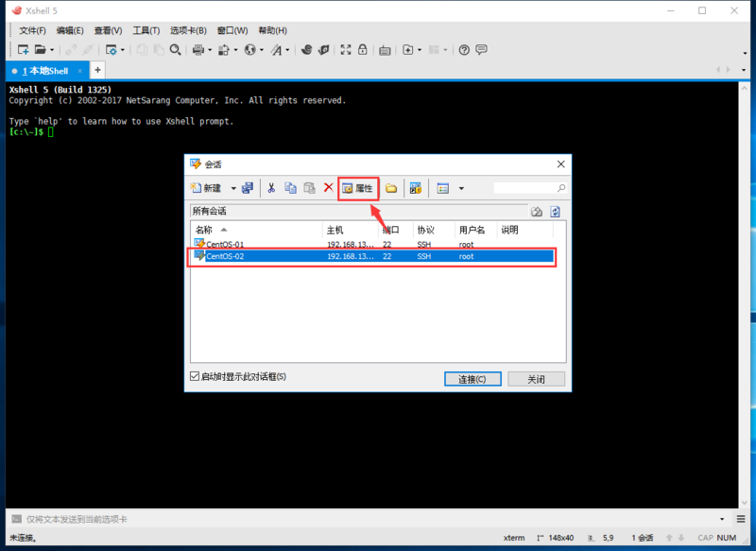Select the CentOS-01 session row
Screen dimensions: 756x551
tap(372, 245)
